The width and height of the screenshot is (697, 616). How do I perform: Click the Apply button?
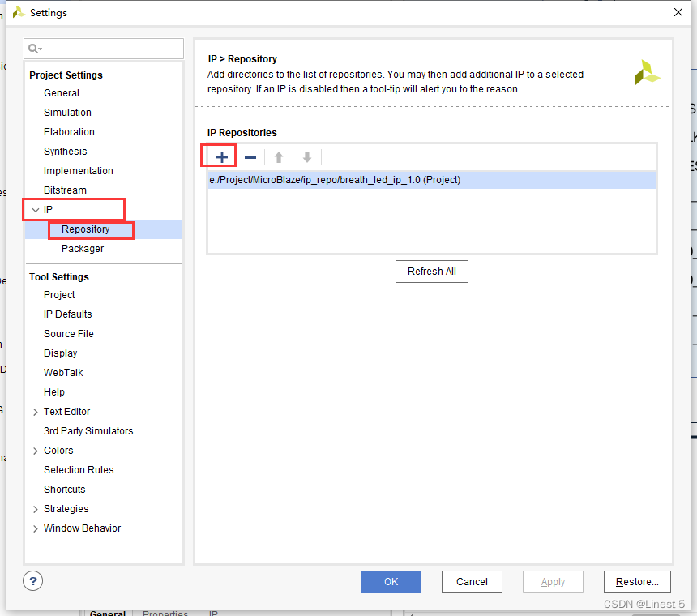click(x=553, y=582)
